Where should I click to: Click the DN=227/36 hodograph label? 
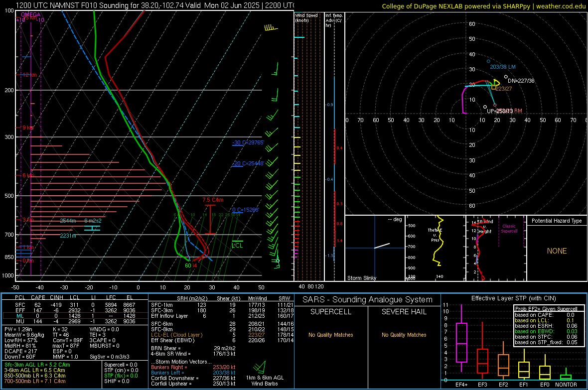pyautogui.click(x=521, y=81)
